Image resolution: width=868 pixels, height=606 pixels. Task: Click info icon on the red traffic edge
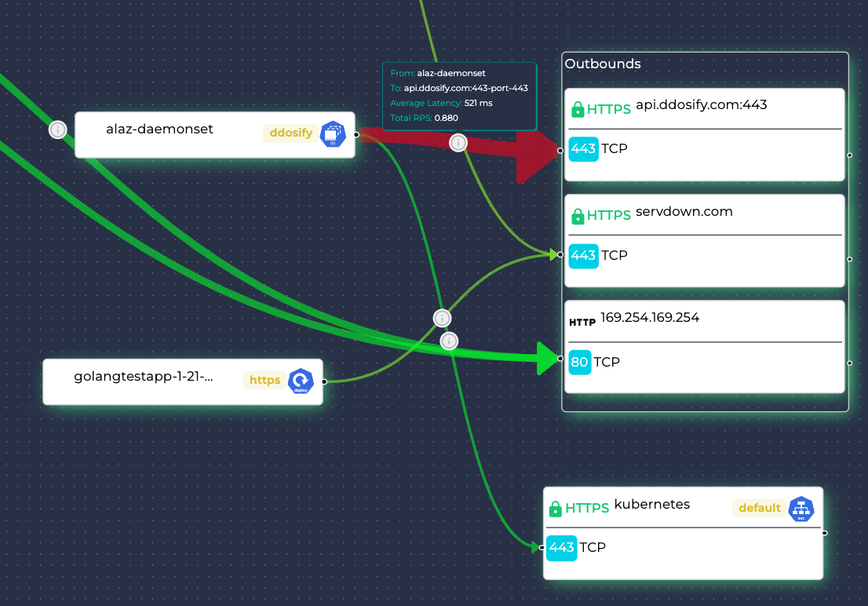[458, 143]
